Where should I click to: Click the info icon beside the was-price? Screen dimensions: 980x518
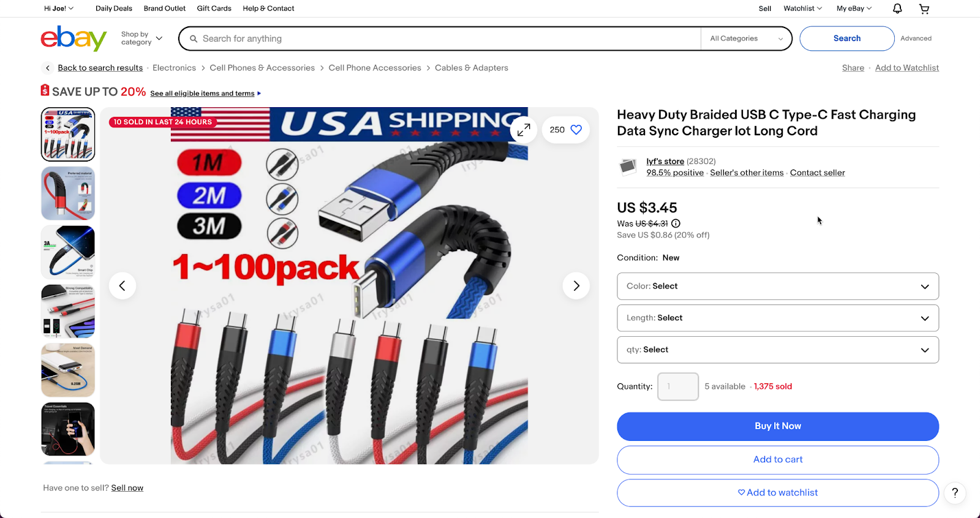676,223
